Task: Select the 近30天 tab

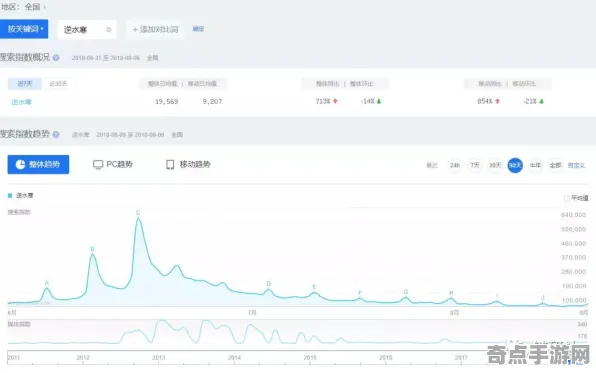Action: click(58, 84)
